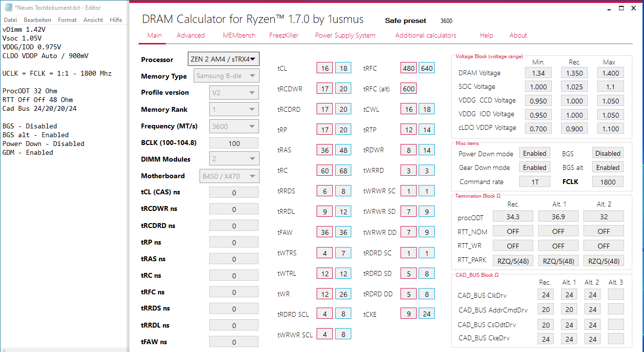Click the tRFC value 640

point(427,68)
